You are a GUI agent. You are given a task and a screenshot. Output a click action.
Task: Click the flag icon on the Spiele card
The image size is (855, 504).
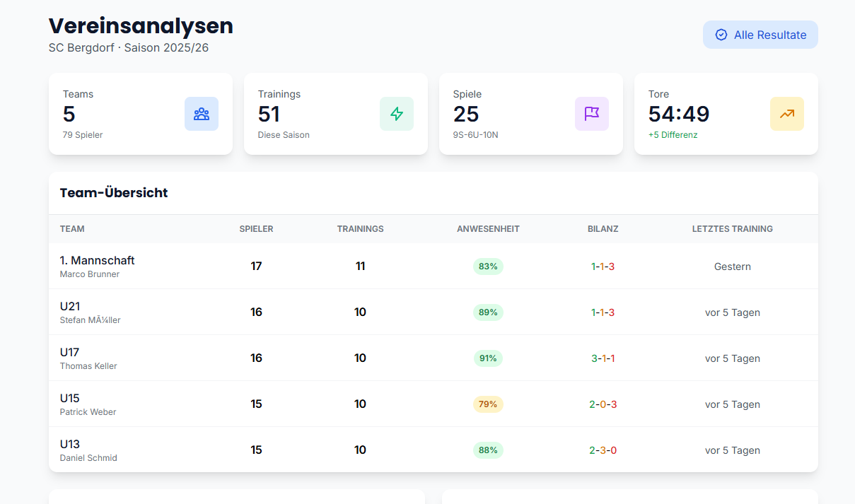pos(592,114)
